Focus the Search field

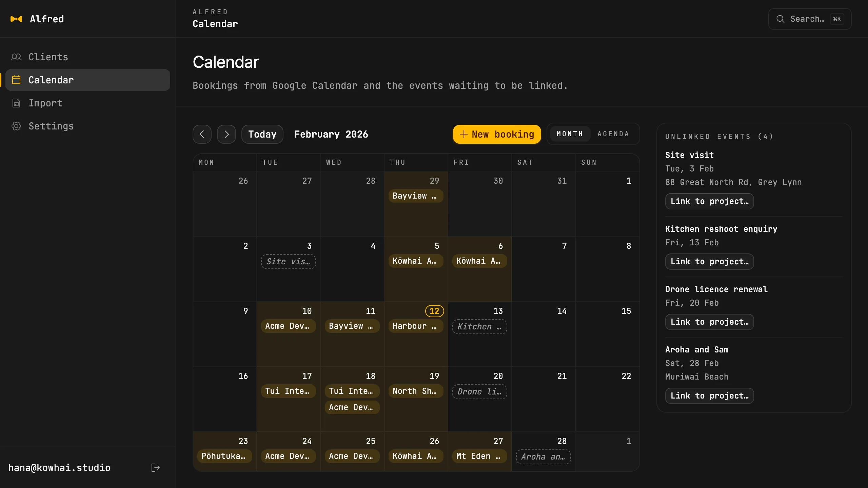click(x=810, y=19)
